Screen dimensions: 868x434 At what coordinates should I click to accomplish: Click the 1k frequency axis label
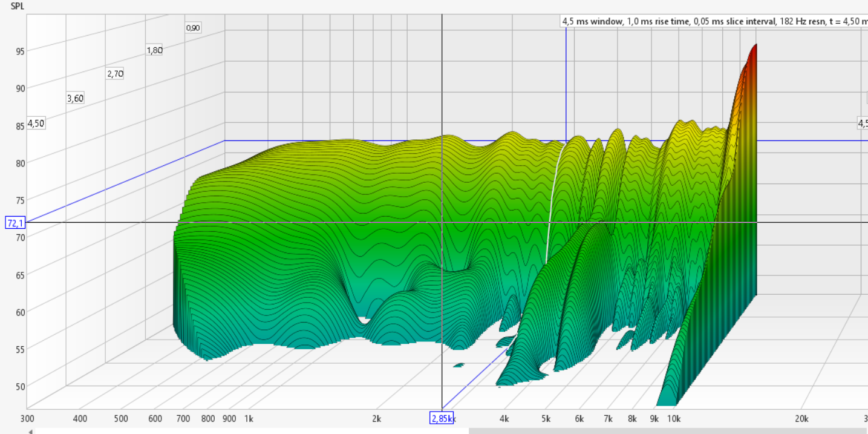point(249,419)
